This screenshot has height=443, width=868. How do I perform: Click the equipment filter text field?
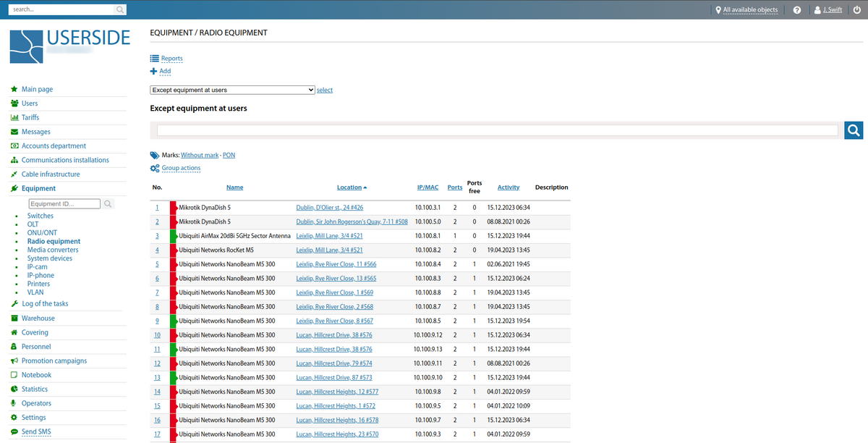pos(497,130)
